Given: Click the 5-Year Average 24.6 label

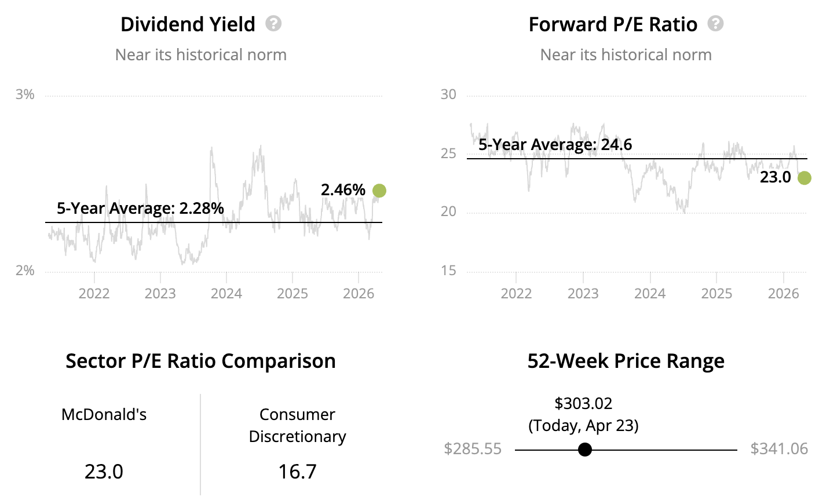Looking at the screenshot, I should coord(555,145).
